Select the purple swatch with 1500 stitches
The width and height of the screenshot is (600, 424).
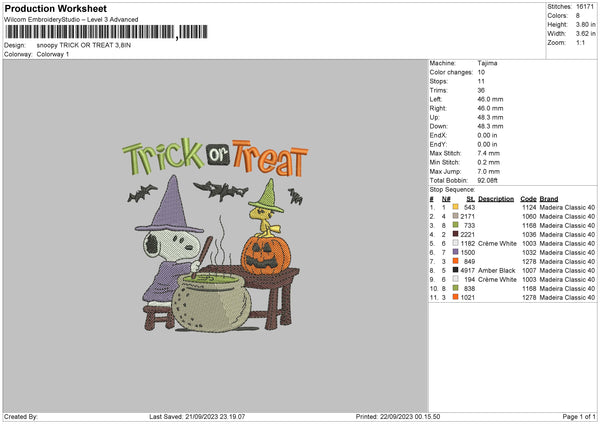455,252
